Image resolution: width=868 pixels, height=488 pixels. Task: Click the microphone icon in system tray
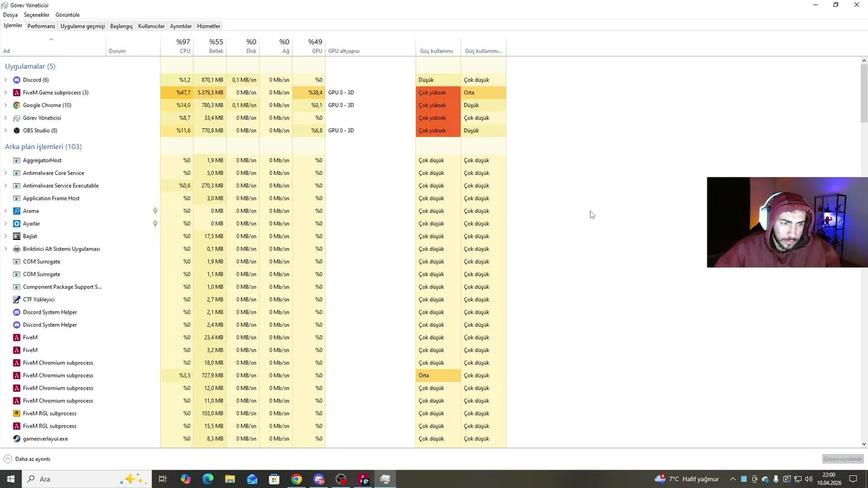click(x=776, y=479)
